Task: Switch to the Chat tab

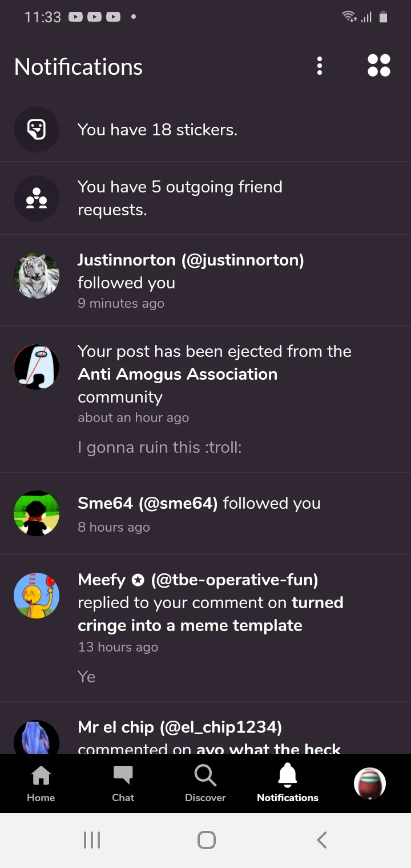Action: (123, 783)
